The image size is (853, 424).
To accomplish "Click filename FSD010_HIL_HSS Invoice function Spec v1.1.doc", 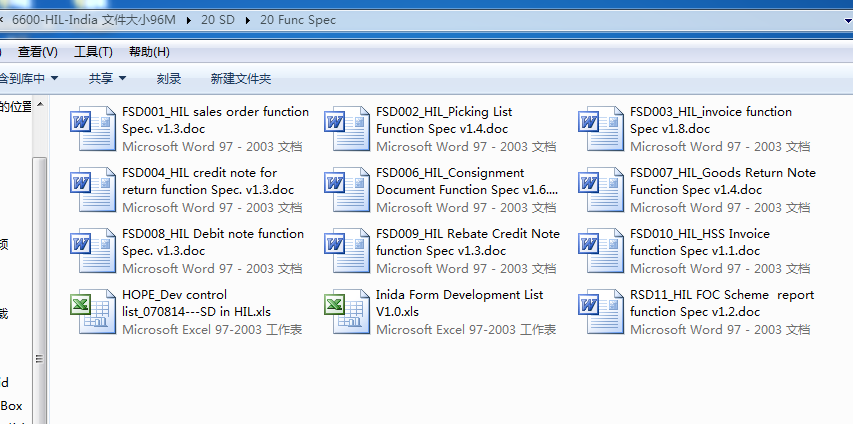I will pos(700,242).
